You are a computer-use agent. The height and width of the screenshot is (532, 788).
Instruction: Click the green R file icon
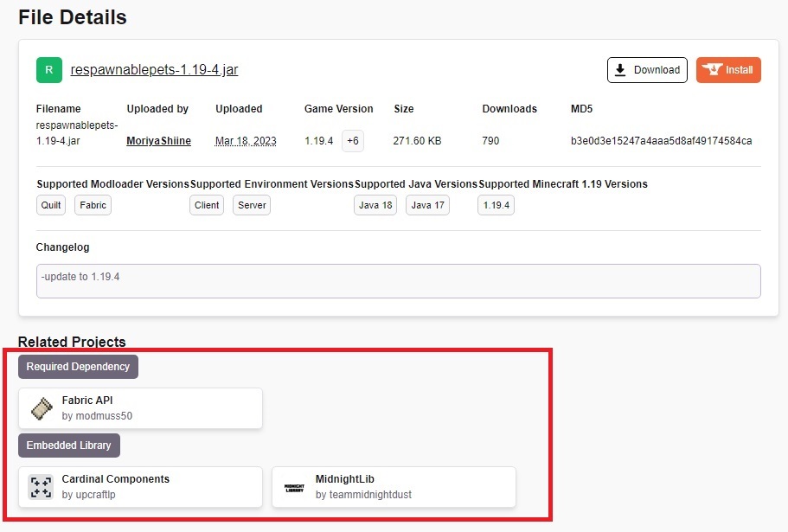click(x=49, y=70)
